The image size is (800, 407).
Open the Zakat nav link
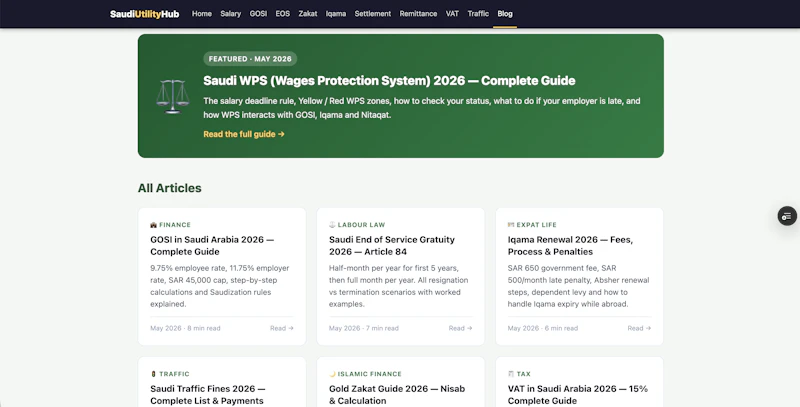(x=308, y=14)
